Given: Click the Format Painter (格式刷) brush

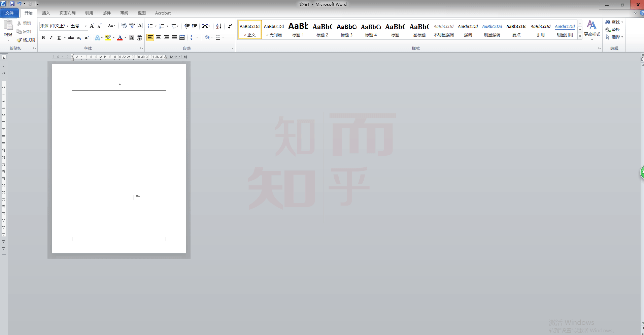Looking at the screenshot, I should click(26, 40).
